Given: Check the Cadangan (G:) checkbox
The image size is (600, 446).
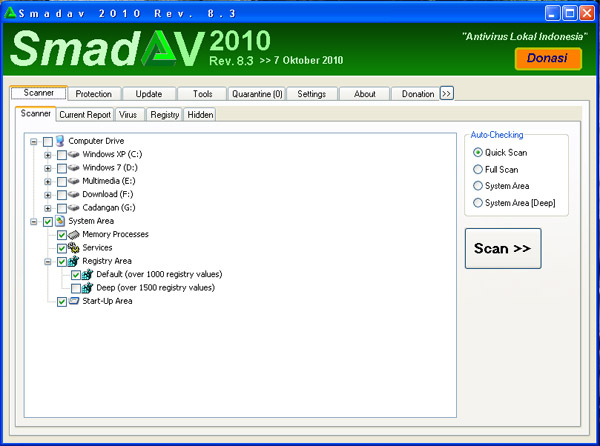Looking at the screenshot, I should coord(62,208).
